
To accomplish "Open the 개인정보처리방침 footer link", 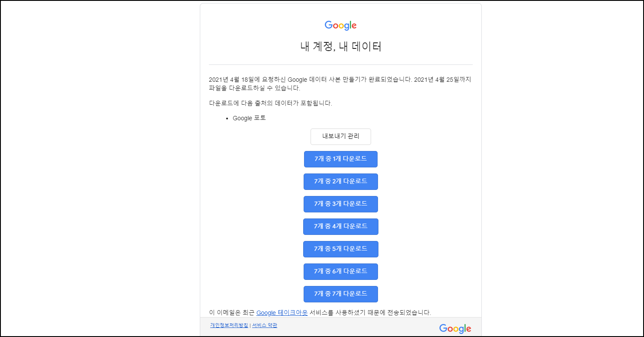I will coord(229,325).
